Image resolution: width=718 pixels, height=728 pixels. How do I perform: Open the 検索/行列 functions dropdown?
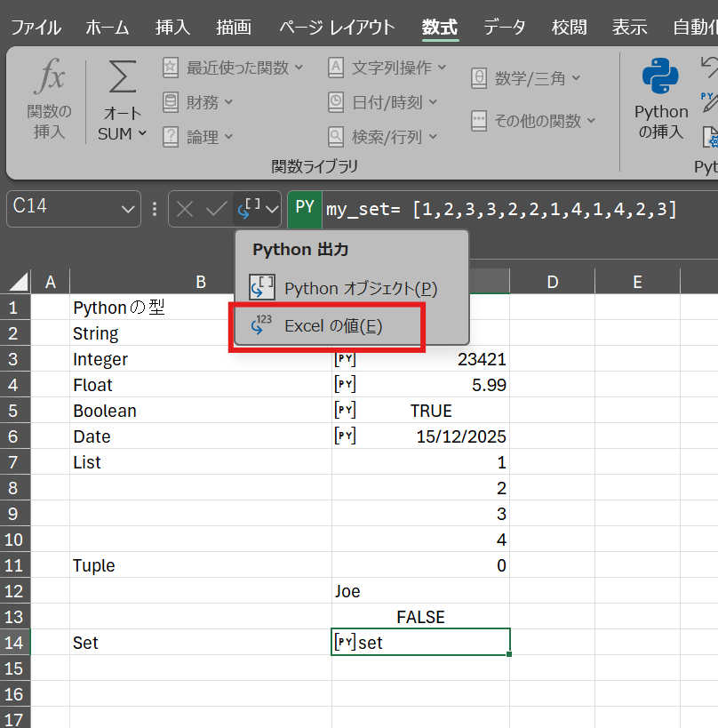tap(382, 137)
